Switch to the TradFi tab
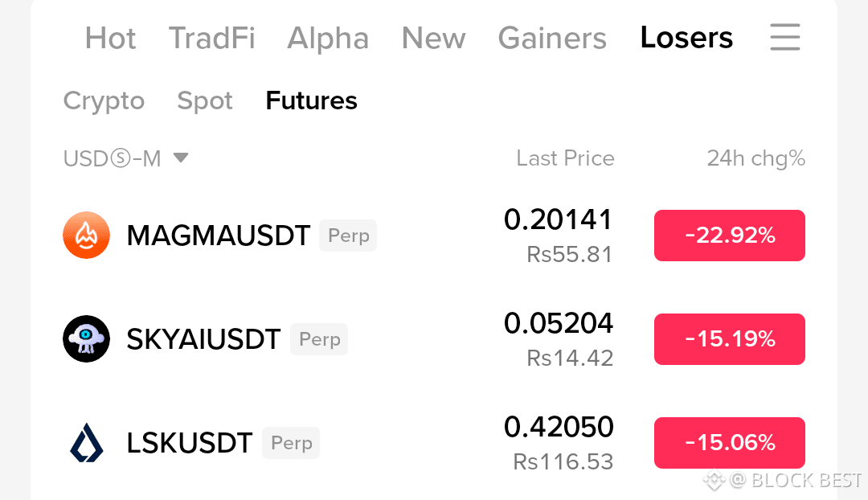Image resolution: width=868 pixels, height=500 pixels. coord(212,39)
